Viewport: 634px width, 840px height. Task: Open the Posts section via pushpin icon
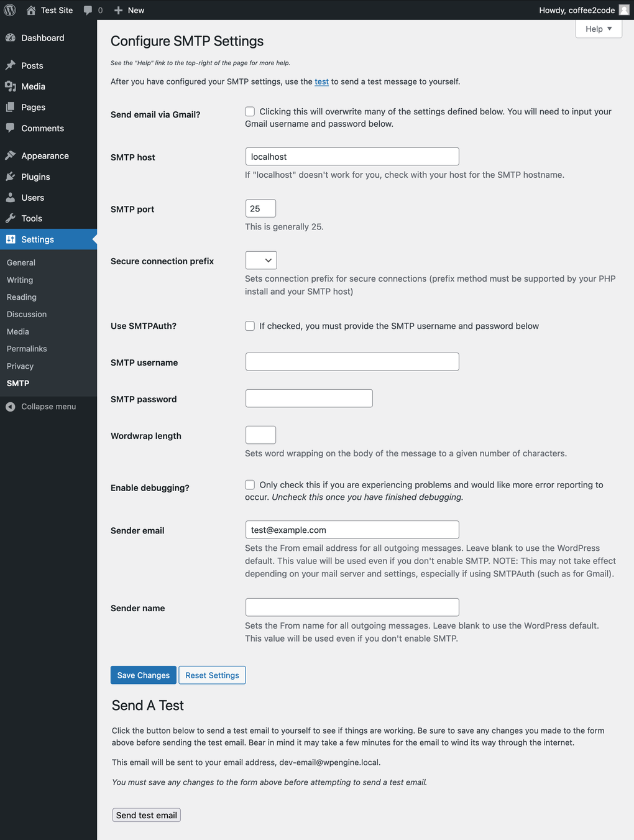(11, 65)
